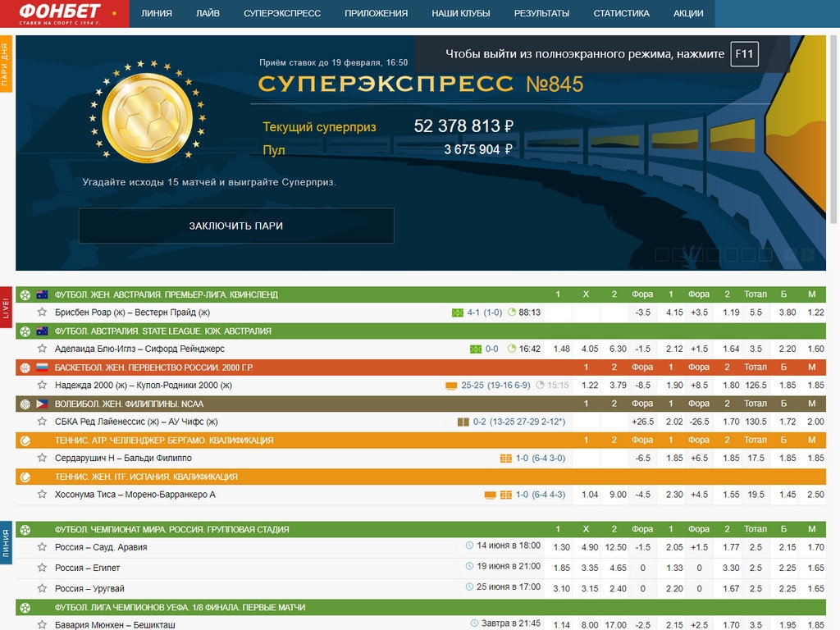Open the Пари дня side tab
Viewport: 840px width, 630px height.
coord(6,64)
